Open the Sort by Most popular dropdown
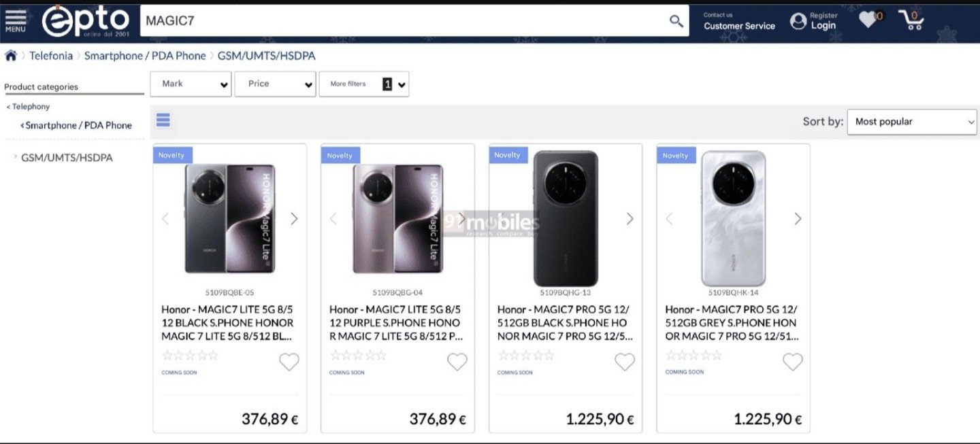 pos(911,122)
